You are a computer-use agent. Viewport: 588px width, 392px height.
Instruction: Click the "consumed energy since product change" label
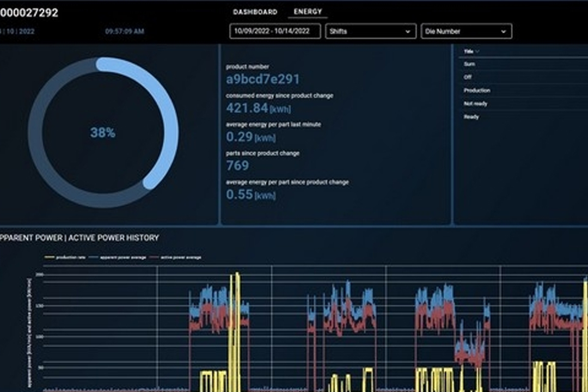pos(279,96)
